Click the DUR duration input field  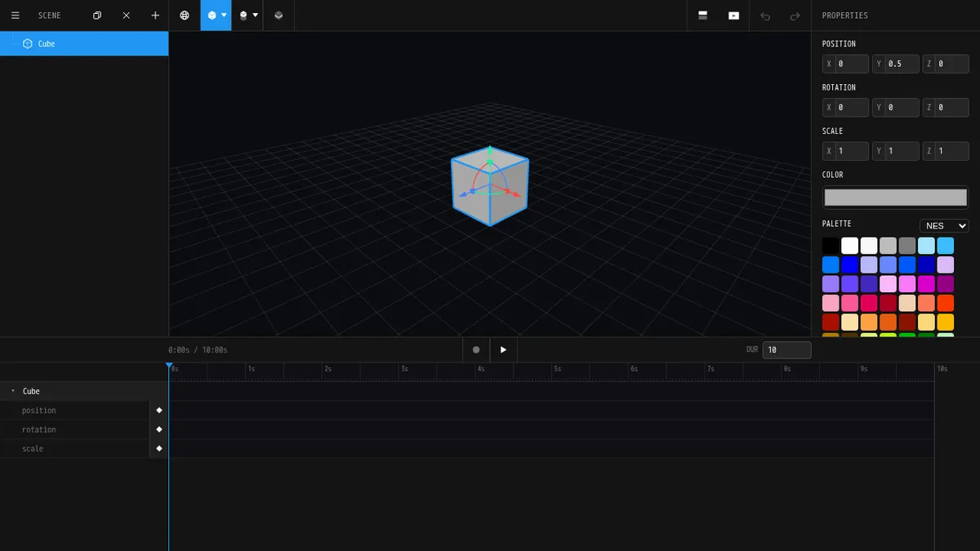tap(786, 349)
